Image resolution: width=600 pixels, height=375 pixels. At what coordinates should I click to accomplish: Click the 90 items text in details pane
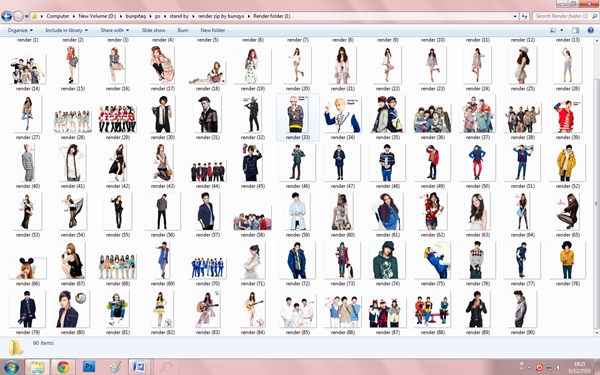43,343
